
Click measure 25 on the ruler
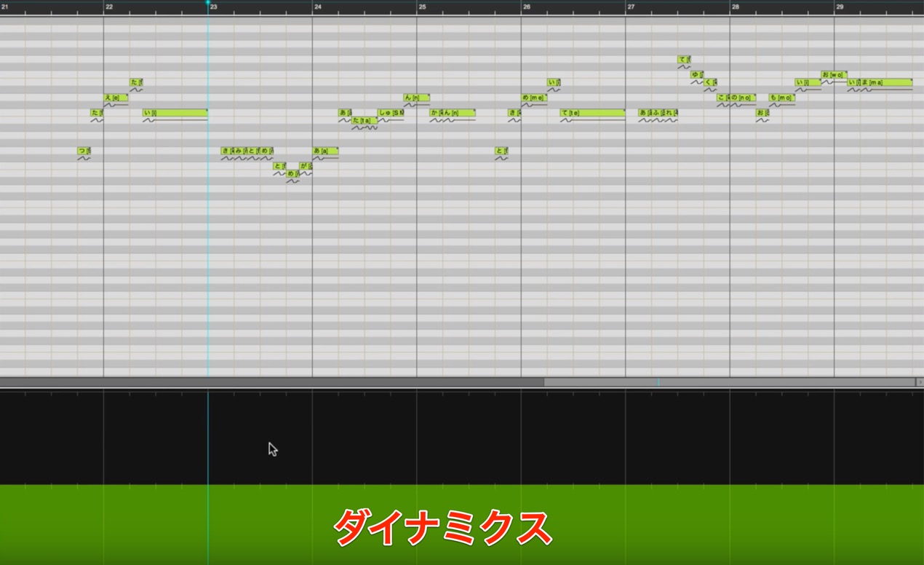(x=422, y=7)
